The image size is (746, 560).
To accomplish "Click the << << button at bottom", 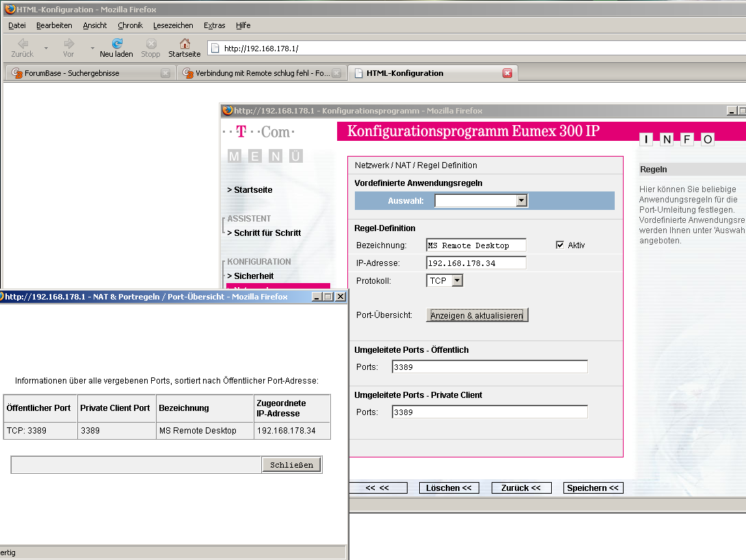I will pyautogui.click(x=377, y=488).
